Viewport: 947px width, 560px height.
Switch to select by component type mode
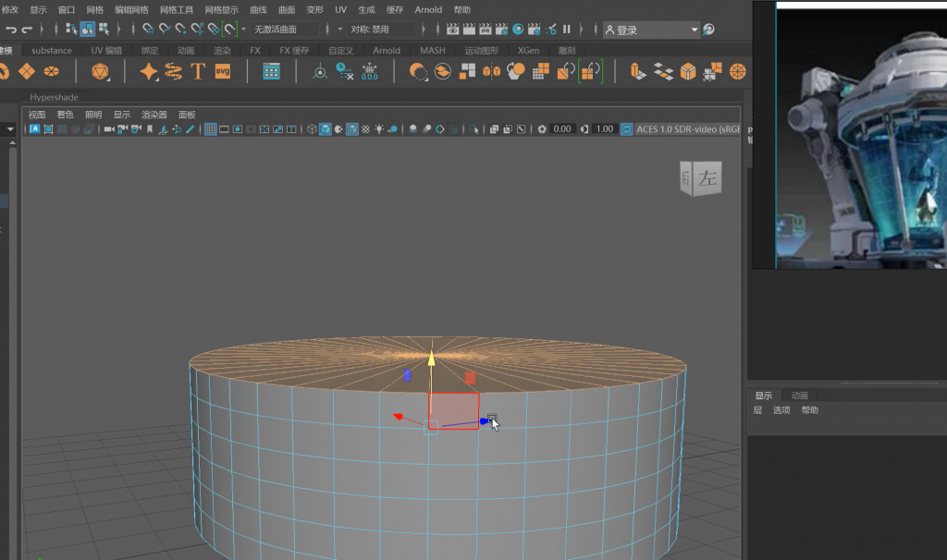104,29
